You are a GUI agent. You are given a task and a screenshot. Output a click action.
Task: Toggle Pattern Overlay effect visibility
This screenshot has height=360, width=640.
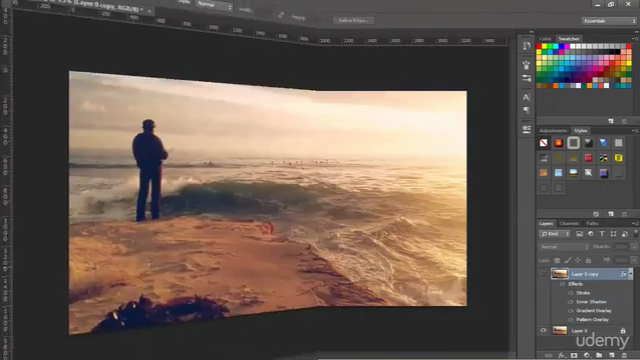click(571, 320)
